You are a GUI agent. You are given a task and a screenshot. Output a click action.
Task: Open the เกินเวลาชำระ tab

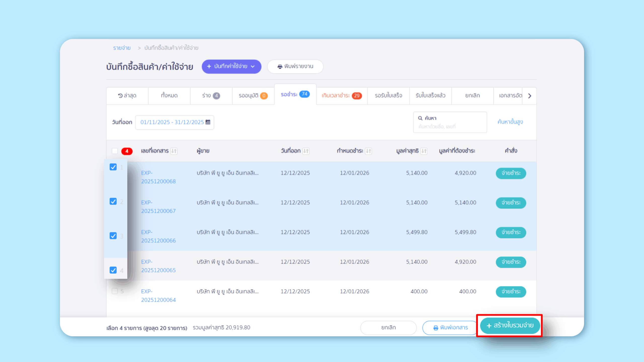(341, 96)
